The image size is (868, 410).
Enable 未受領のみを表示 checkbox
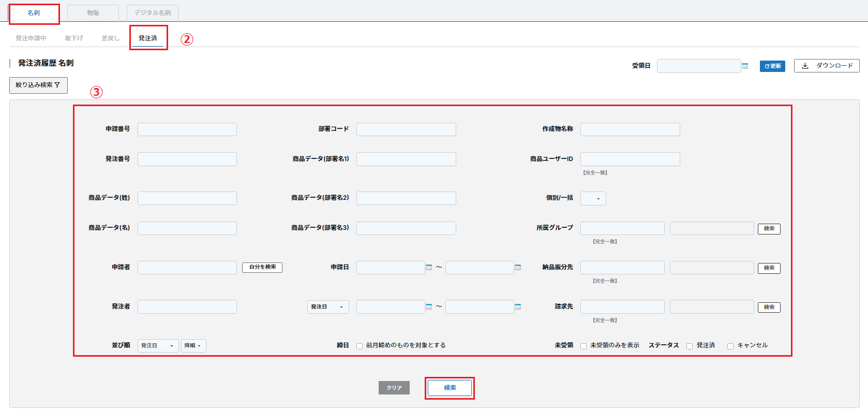click(583, 346)
